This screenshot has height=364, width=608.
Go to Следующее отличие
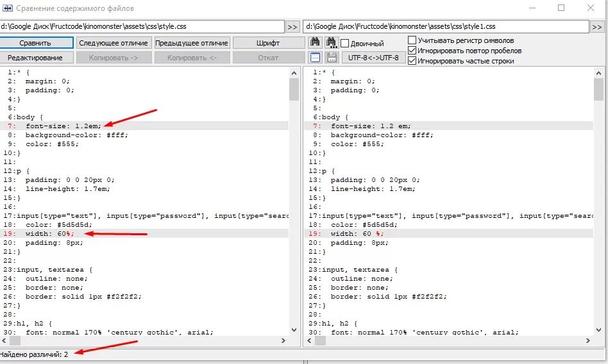(114, 43)
